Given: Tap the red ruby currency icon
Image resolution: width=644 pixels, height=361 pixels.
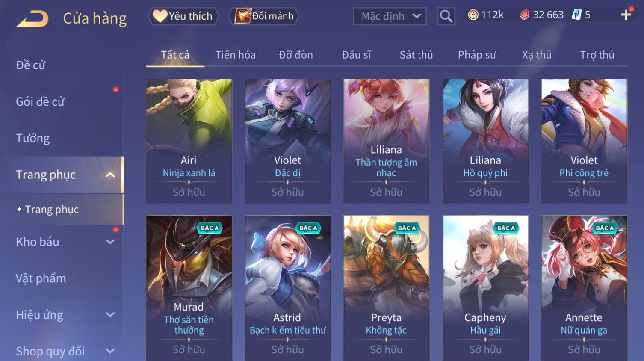Looking at the screenshot, I should coord(525,15).
